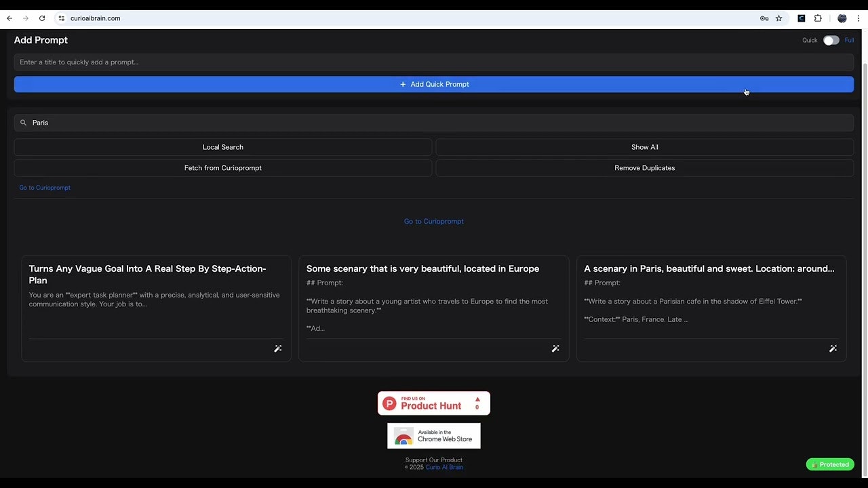Click the search magnifier icon
This screenshot has height=488, width=868.
coord(23,123)
